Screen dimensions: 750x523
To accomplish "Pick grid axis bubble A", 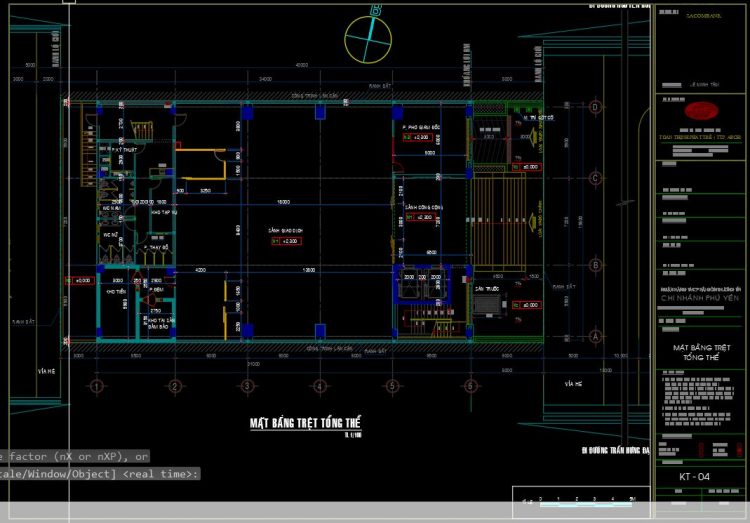I will pyautogui.click(x=596, y=337).
